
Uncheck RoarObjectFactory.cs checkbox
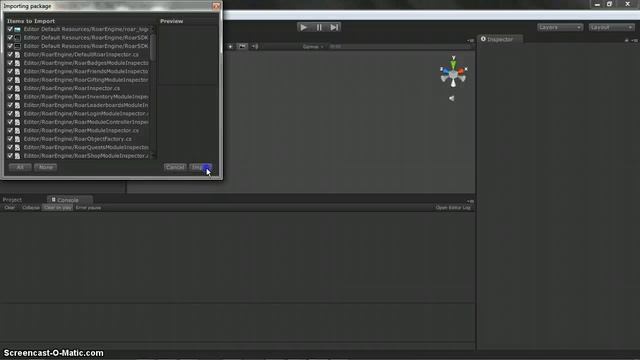[x=10, y=139]
